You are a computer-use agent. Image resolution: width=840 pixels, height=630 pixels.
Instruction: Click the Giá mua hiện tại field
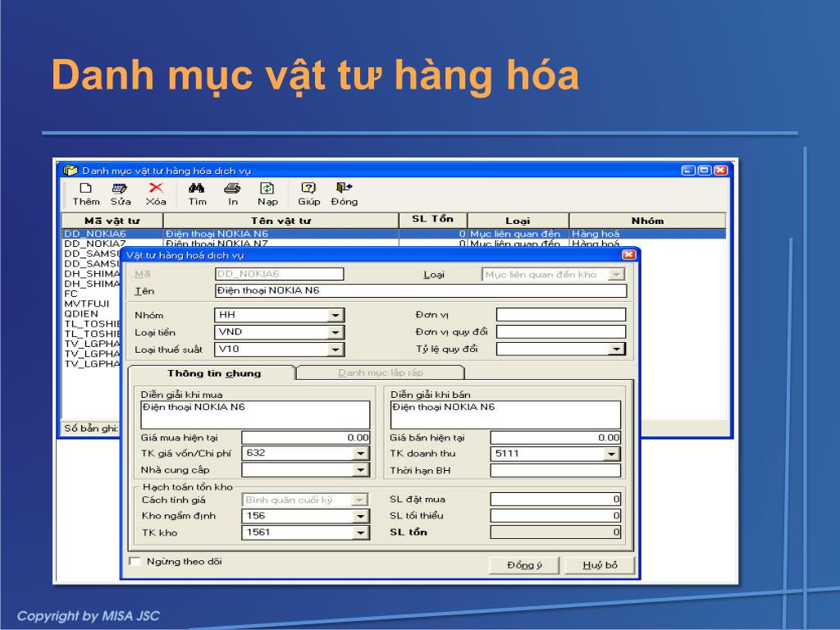(305, 437)
